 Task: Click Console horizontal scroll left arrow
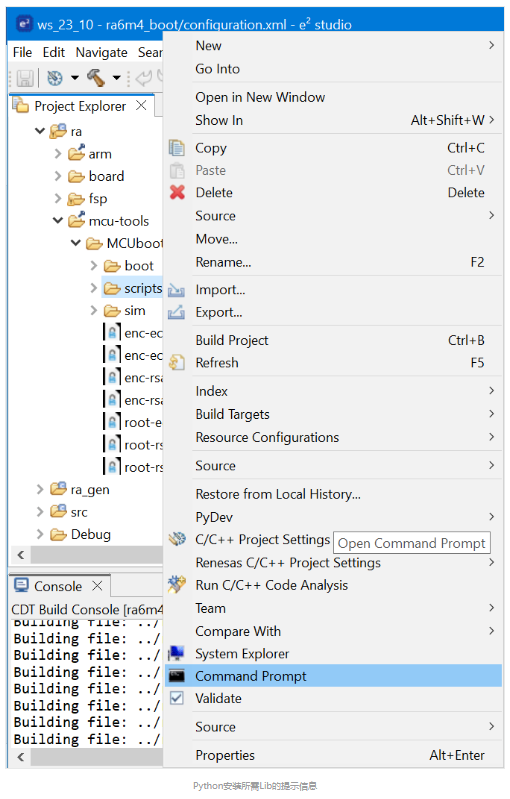[20, 757]
